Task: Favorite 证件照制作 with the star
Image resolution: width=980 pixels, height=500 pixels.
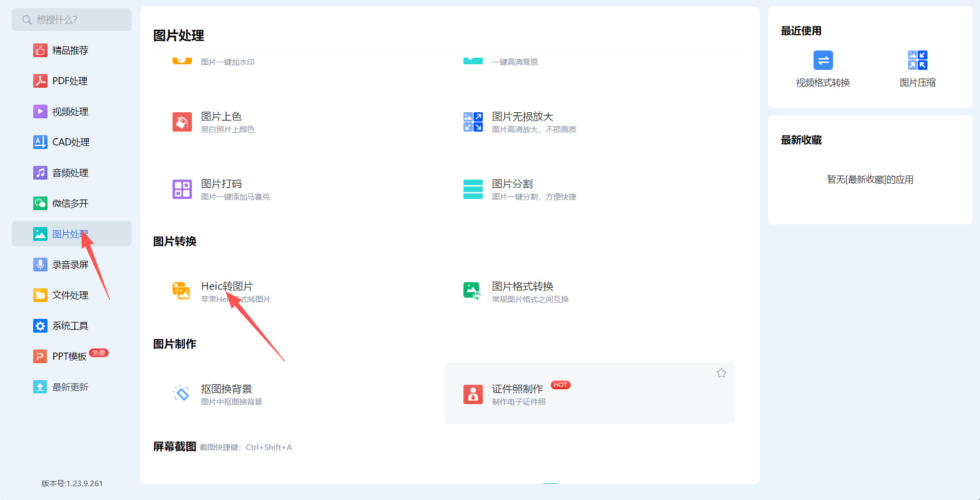Action: tap(721, 373)
